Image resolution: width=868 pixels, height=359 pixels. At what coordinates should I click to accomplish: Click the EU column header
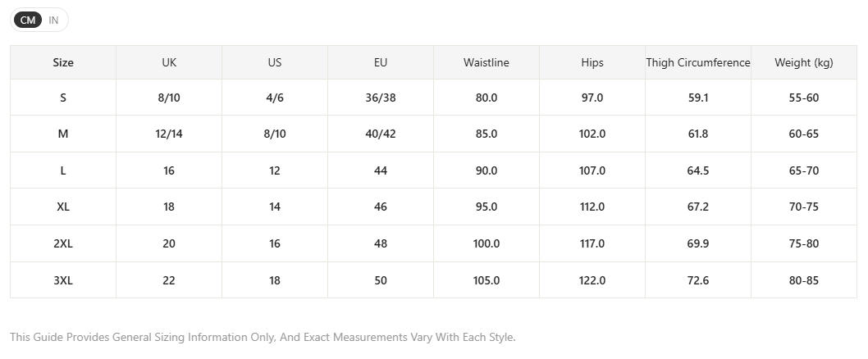(x=381, y=62)
